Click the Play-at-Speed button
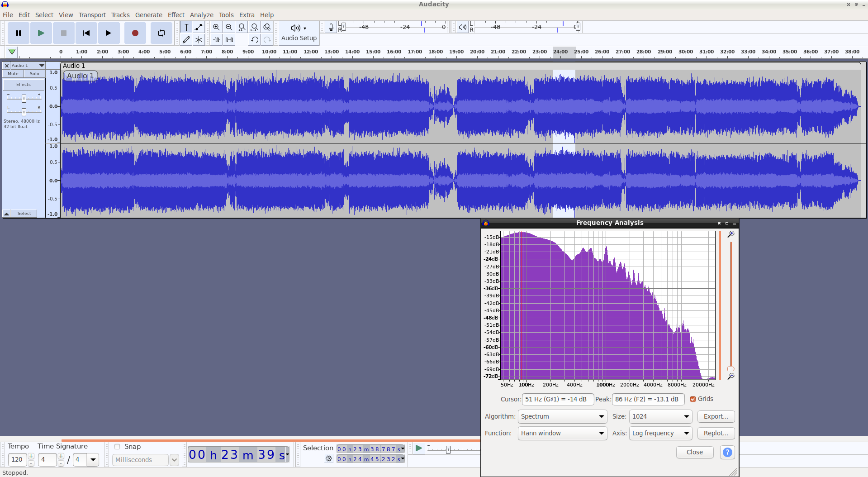868x477 pixels. [x=418, y=448]
